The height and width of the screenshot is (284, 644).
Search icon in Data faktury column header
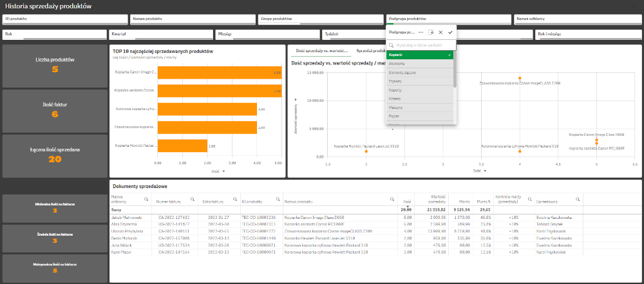pos(235,199)
